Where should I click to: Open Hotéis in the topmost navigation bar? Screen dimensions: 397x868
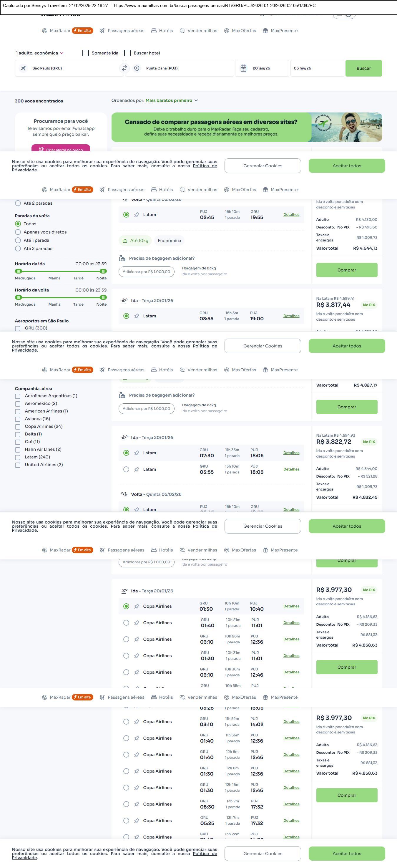[162, 31]
